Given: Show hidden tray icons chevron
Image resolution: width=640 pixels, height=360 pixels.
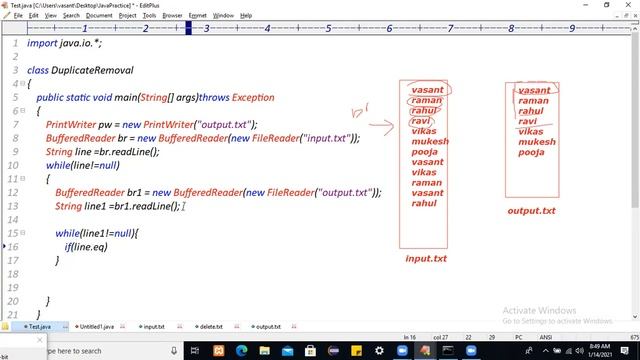Looking at the screenshot, I should pyautogui.click(x=546, y=351).
